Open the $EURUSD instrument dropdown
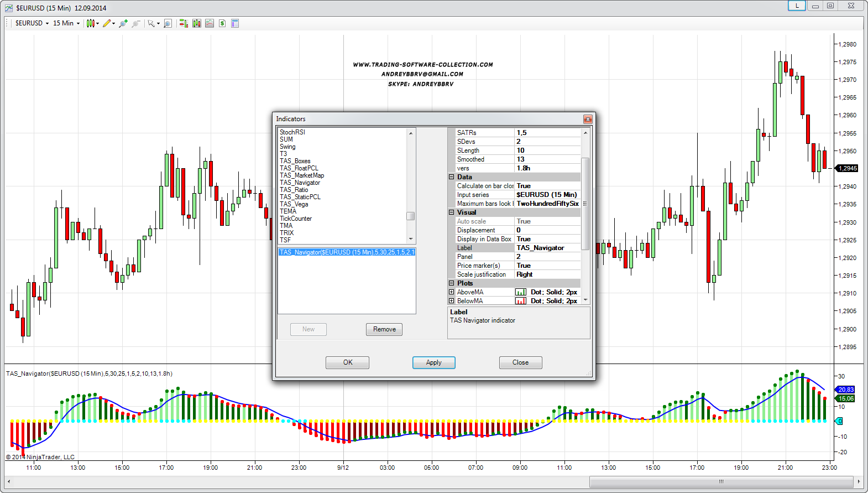Screen dimensions: 868x493 (32, 23)
